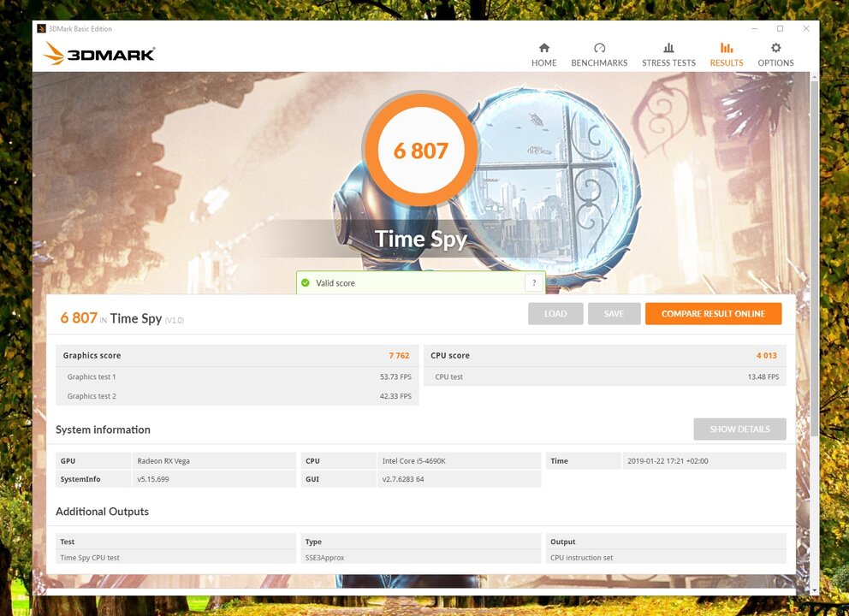
Task: Go to the HOME tab label
Action: [544, 62]
